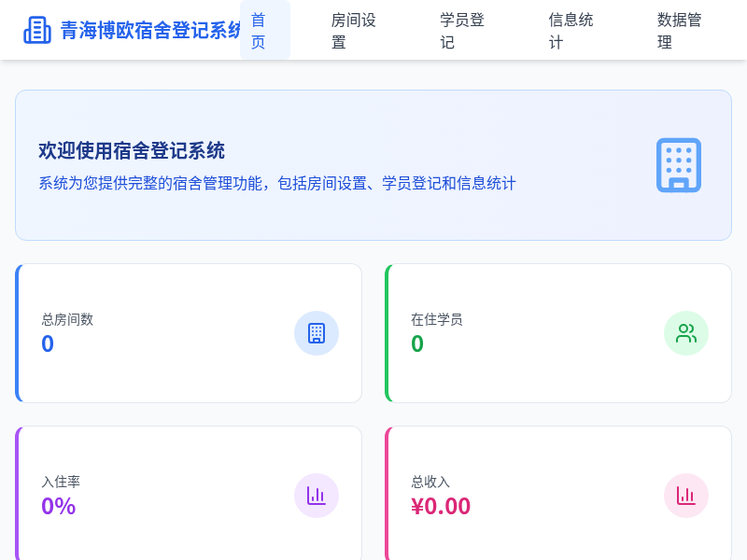Click the 0% occupancy value
747x560 pixels.
pyautogui.click(x=59, y=506)
